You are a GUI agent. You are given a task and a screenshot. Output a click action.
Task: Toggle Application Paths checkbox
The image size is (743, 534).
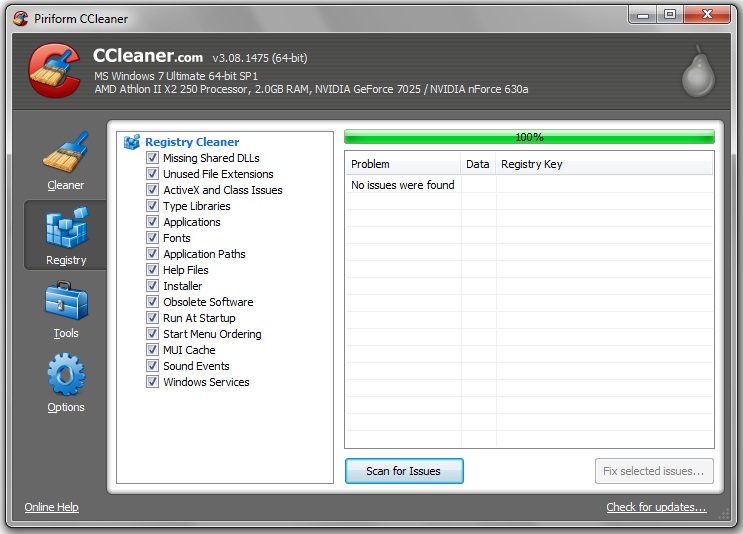click(x=152, y=253)
